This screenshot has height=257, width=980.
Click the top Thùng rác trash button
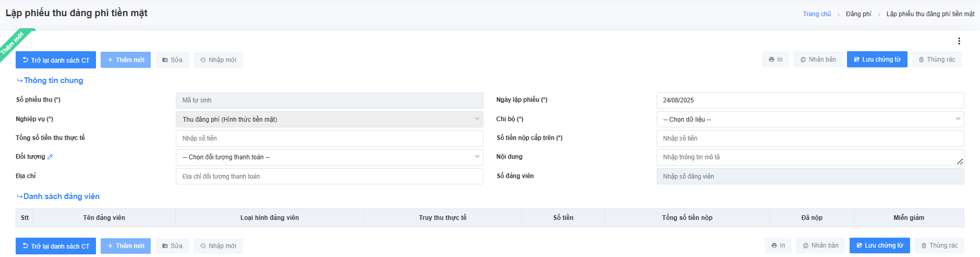click(x=937, y=60)
